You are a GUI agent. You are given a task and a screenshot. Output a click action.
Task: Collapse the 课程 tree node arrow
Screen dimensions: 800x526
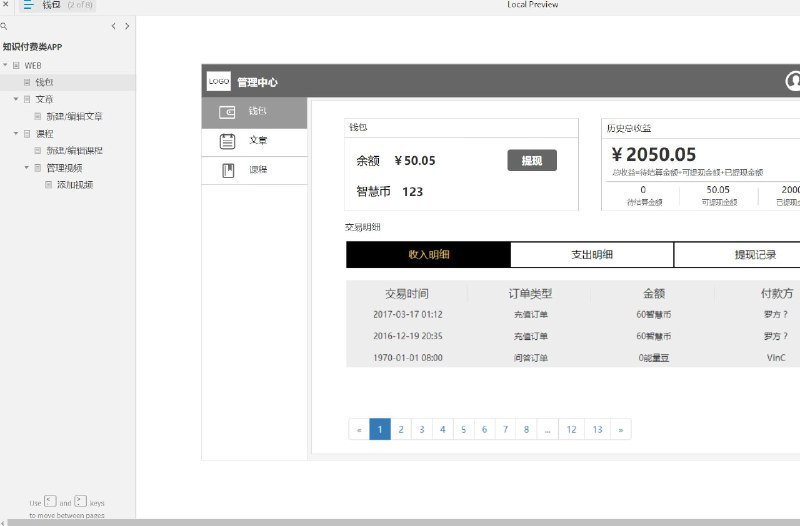[x=16, y=134]
